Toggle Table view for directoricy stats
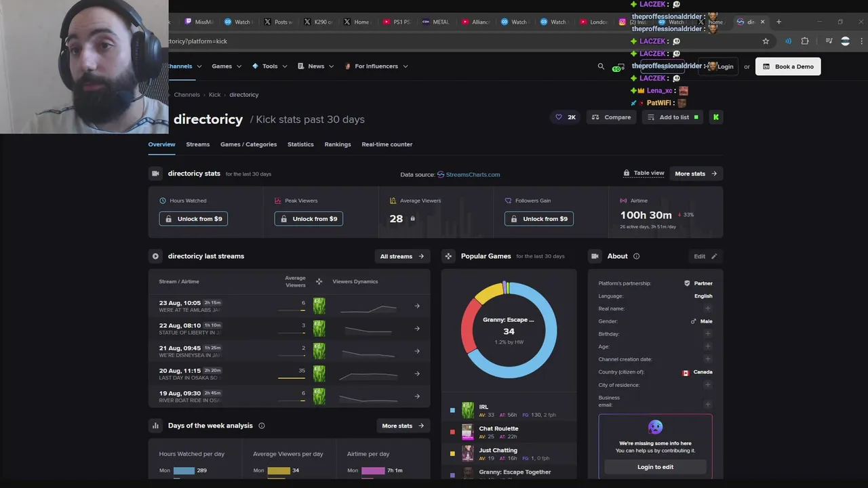 (644, 174)
